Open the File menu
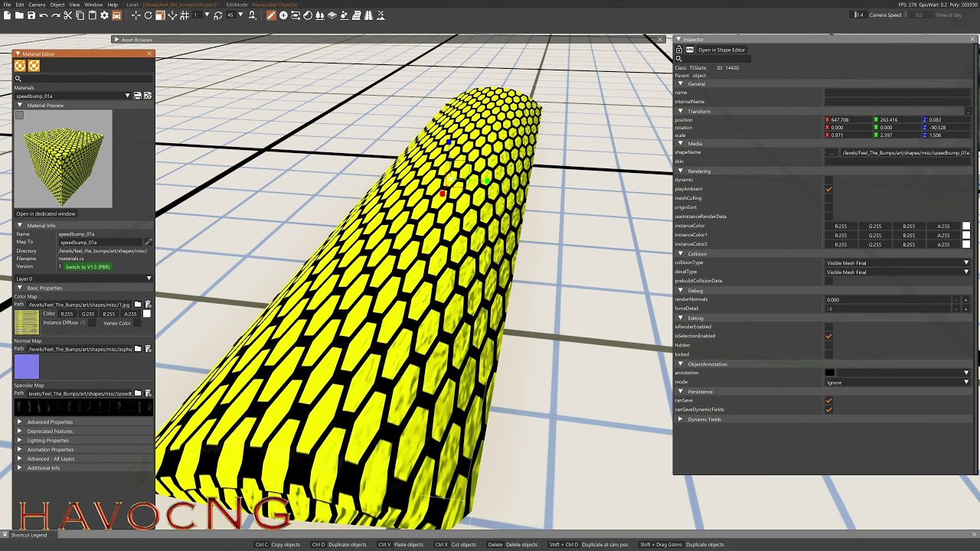This screenshot has width=980, height=551. (7, 5)
